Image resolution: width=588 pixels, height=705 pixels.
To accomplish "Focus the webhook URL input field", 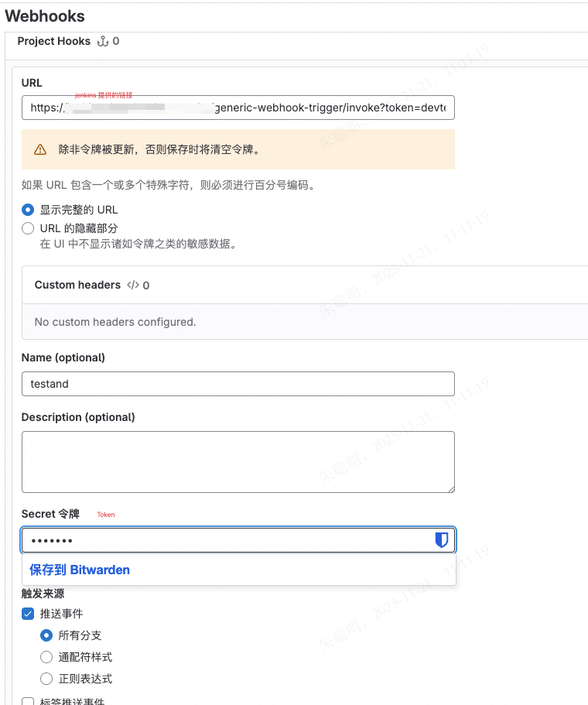I will click(x=238, y=108).
